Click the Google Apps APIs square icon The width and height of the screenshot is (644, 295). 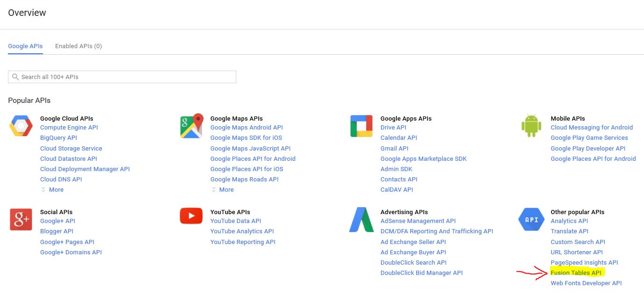(x=361, y=126)
